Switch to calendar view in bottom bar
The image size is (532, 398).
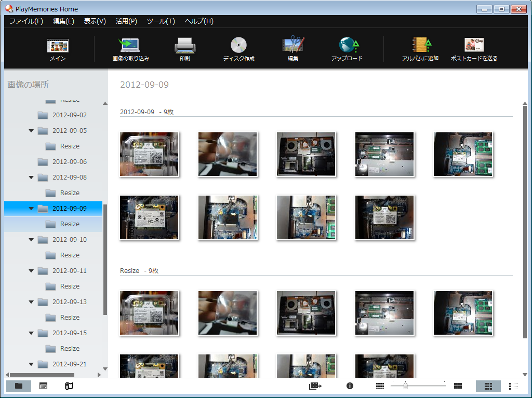click(44, 386)
